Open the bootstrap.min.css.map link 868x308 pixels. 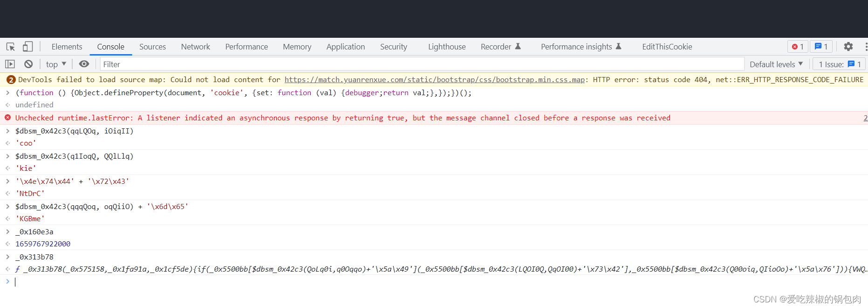point(435,80)
